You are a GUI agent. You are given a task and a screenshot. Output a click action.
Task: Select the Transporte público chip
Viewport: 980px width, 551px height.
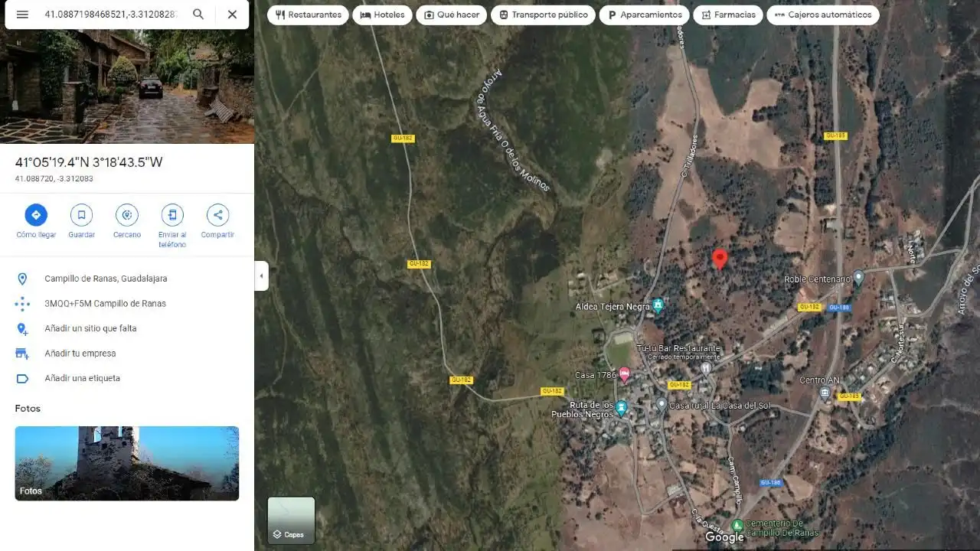click(x=543, y=15)
